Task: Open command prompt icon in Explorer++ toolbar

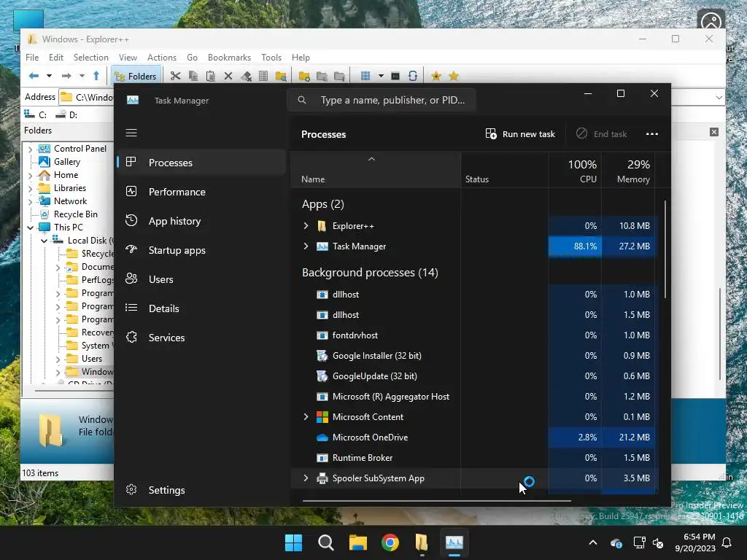Action: pos(395,76)
